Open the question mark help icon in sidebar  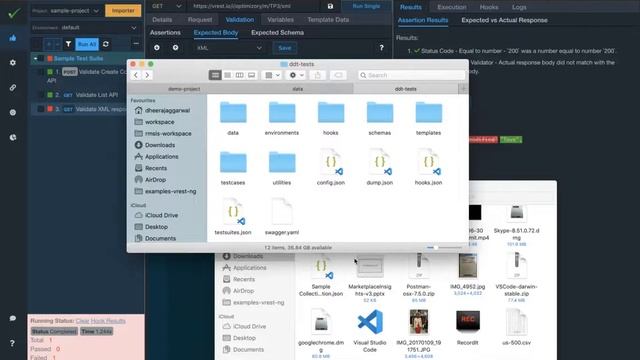pyautogui.click(x=12, y=343)
